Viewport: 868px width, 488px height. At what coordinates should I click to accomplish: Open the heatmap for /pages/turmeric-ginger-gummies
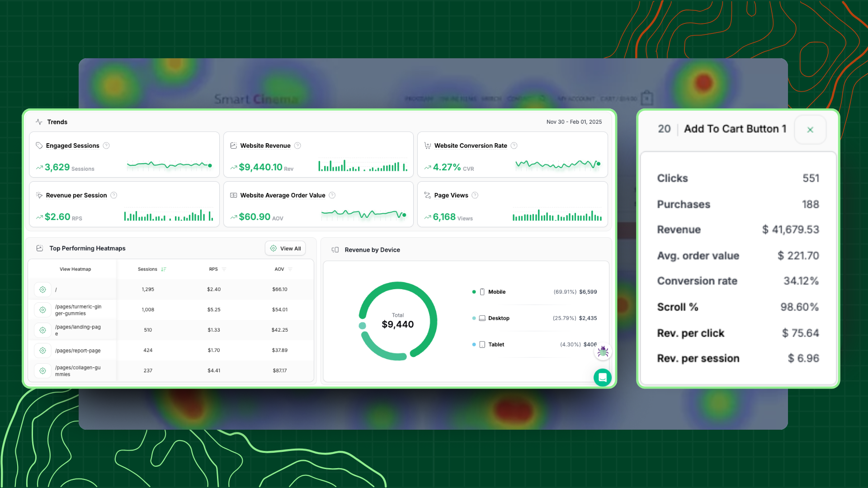click(x=42, y=310)
